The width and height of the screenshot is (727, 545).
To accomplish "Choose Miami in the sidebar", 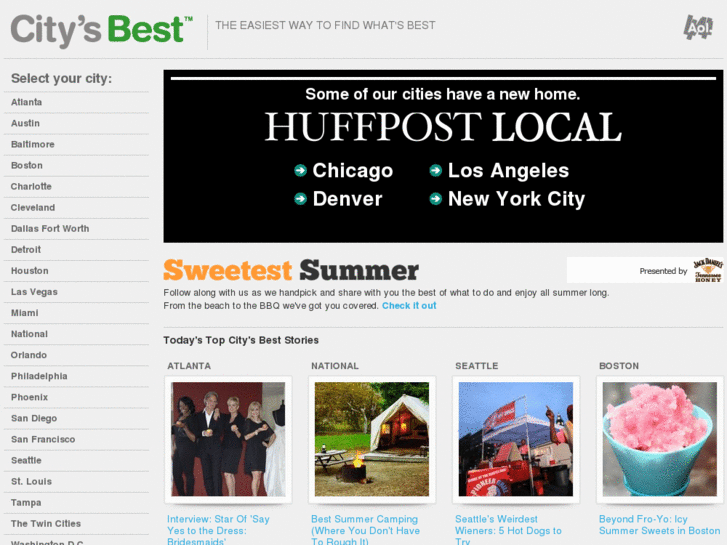I will [x=25, y=313].
